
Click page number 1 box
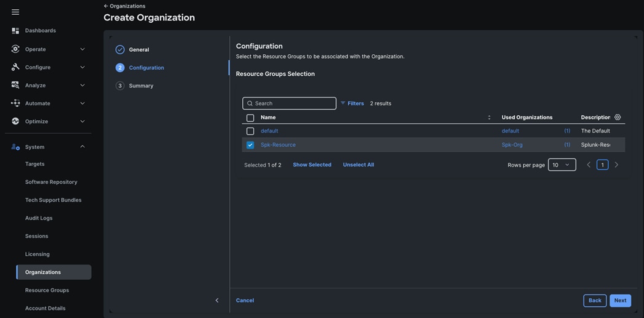click(x=602, y=165)
